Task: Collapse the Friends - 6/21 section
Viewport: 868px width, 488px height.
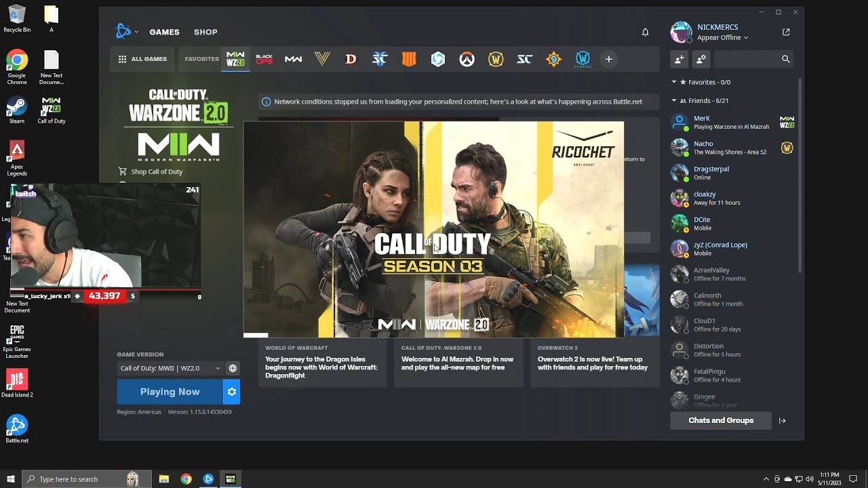Action: [674, 100]
